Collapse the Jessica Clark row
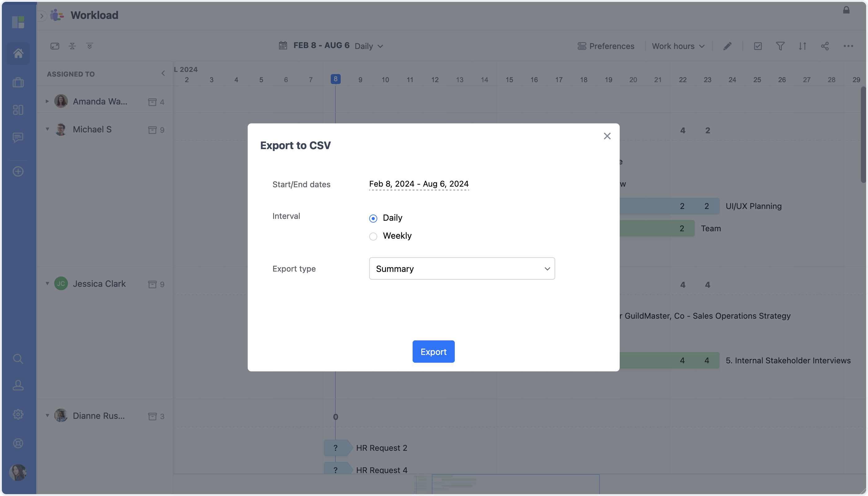Screen dimensions: 868x496 47,283
